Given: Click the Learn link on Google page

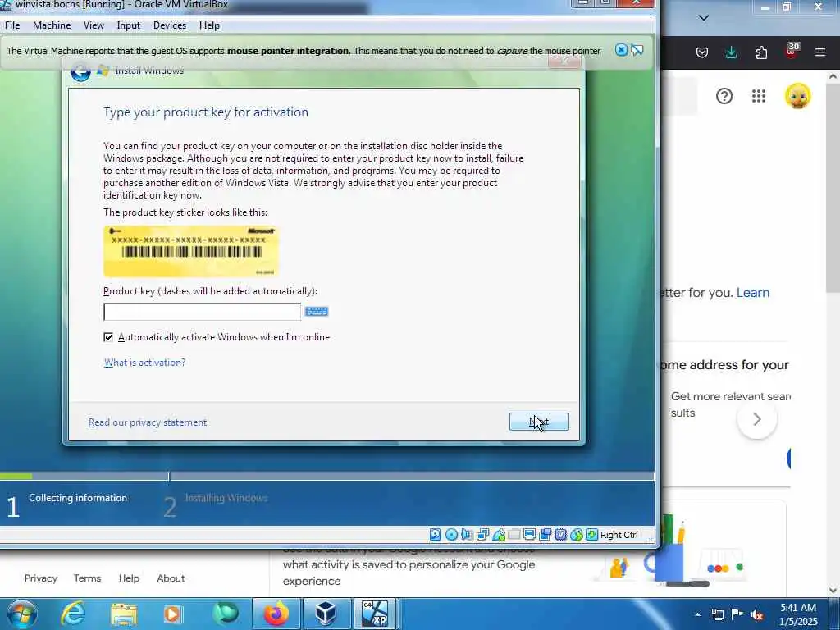Looking at the screenshot, I should [753, 293].
